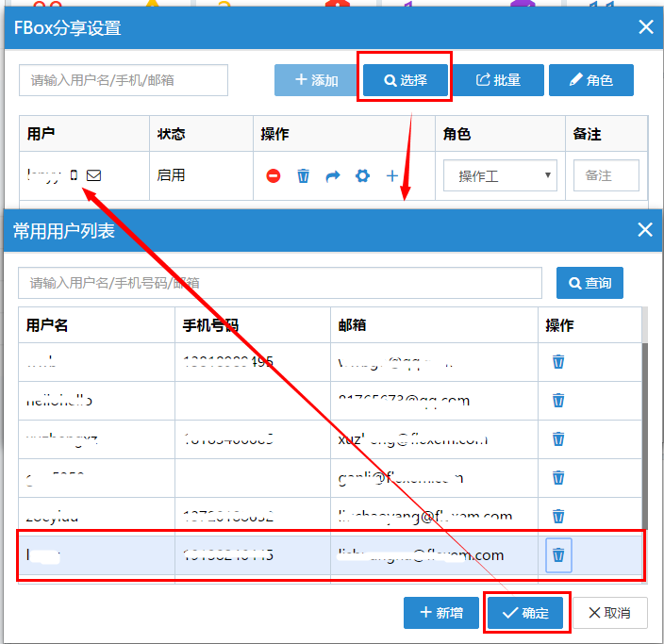
Task: Delete the hellohello user row
Action: tap(558, 400)
